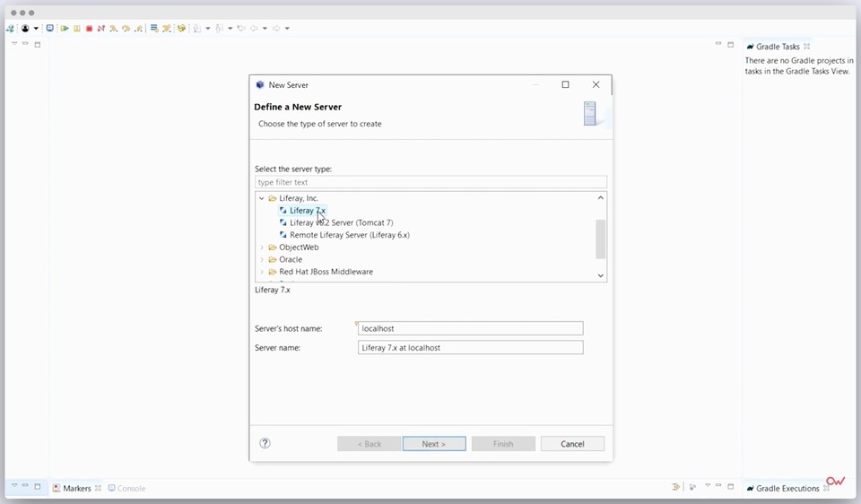Viewport: 861px width, 504px height.
Task: Click the Next Annotation toolbar icon
Action: click(x=196, y=28)
